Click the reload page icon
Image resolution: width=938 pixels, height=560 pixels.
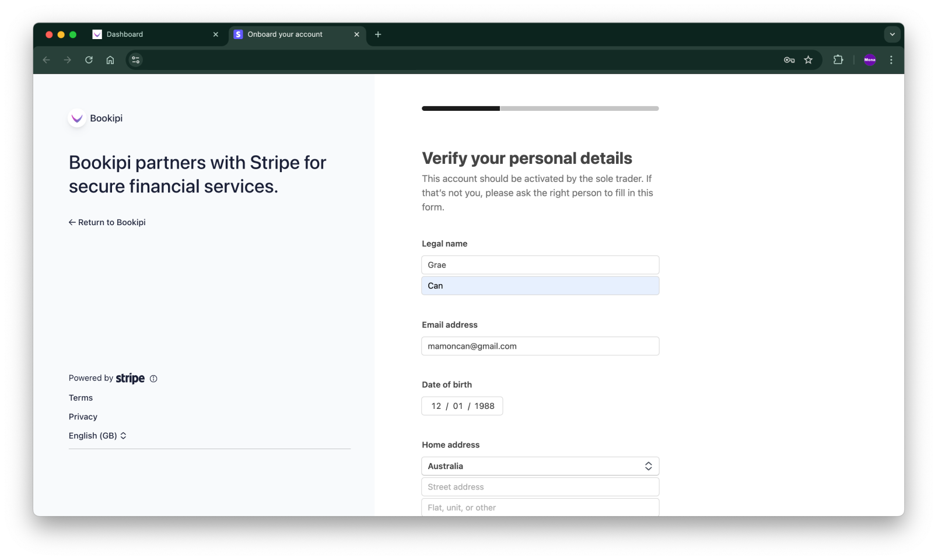tap(89, 60)
